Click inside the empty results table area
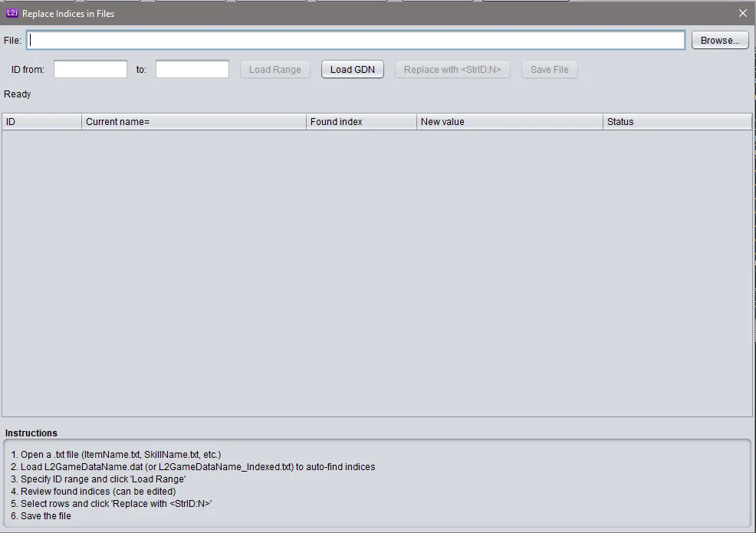Screen dimensions: 756x533 coord(377,272)
